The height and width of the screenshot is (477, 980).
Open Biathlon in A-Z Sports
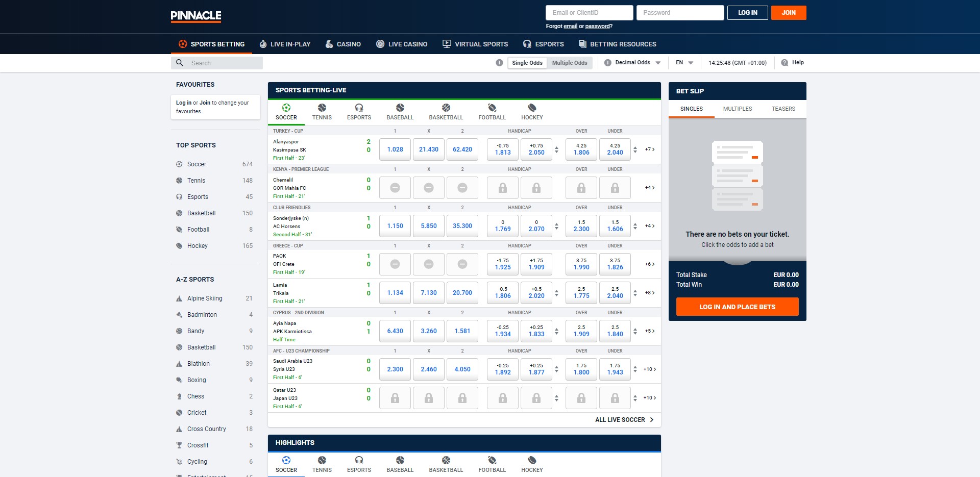coord(214,364)
